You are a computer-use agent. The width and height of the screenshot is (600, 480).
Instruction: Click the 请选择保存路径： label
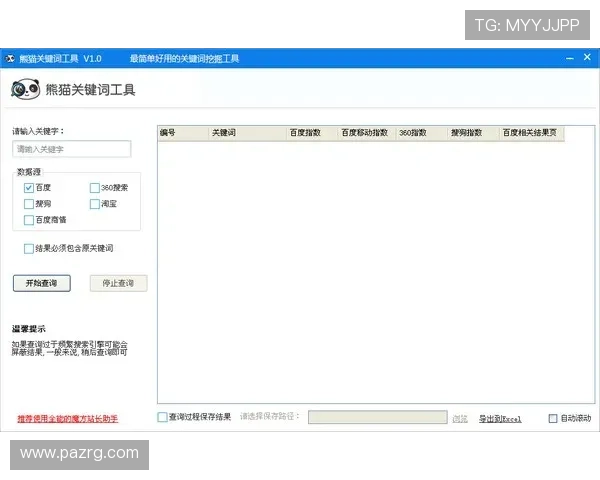270,416
